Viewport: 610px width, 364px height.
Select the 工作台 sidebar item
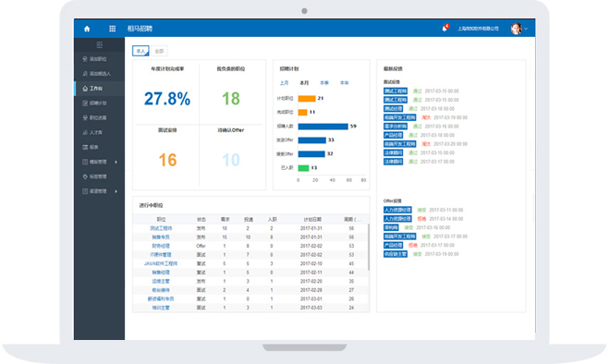[x=99, y=89]
